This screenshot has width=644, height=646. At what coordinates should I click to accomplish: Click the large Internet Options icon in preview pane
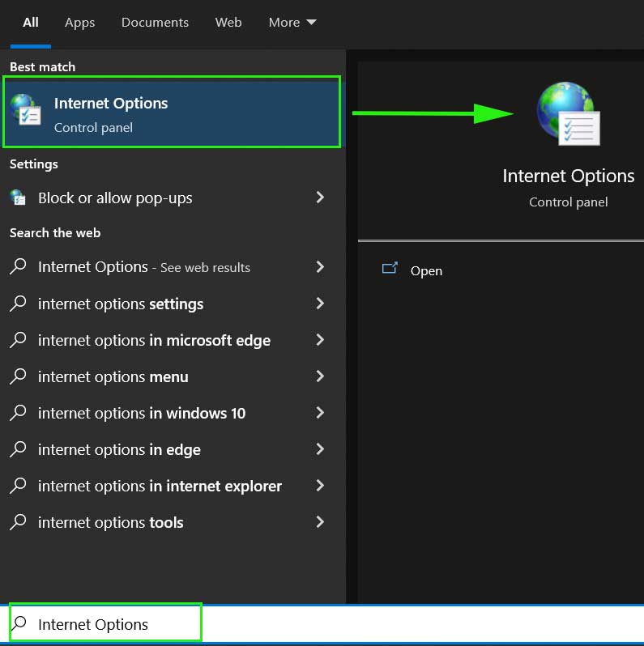coord(568,113)
